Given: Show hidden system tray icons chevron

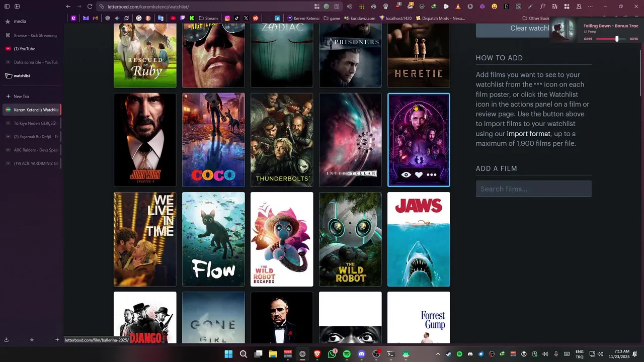Looking at the screenshot, I should [438, 354].
